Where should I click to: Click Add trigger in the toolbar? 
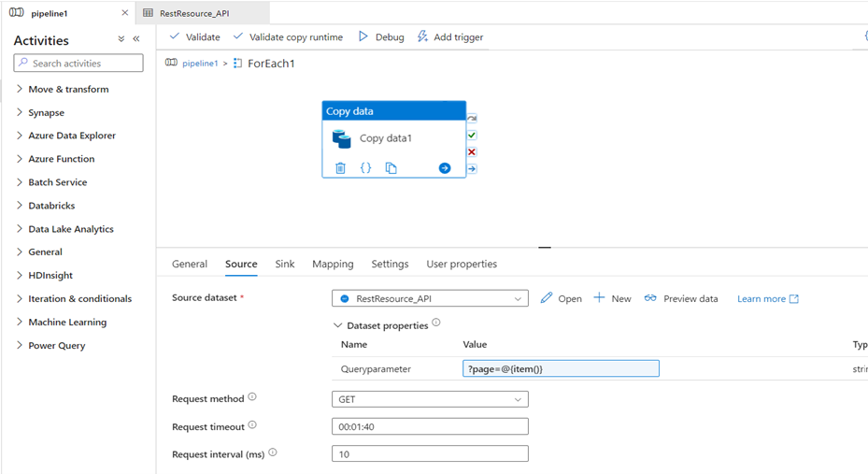449,37
